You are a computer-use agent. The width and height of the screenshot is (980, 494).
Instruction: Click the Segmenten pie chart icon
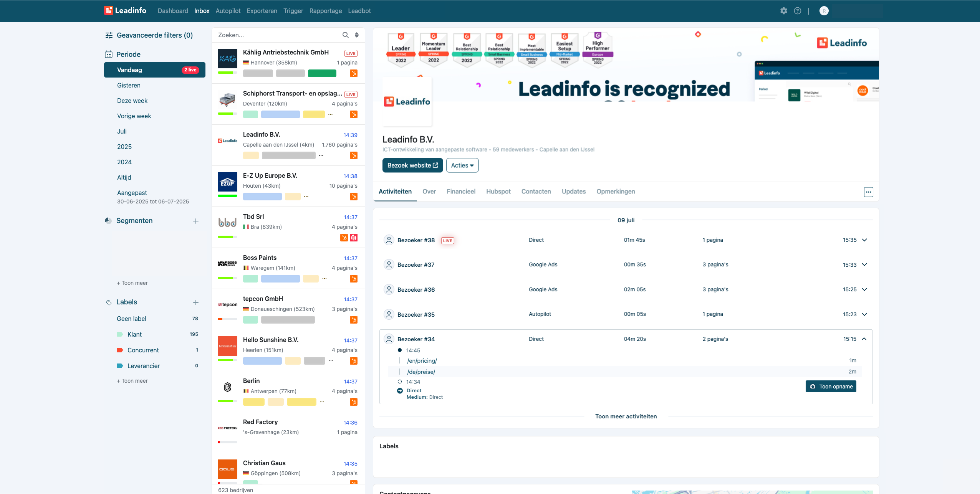pyautogui.click(x=108, y=221)
